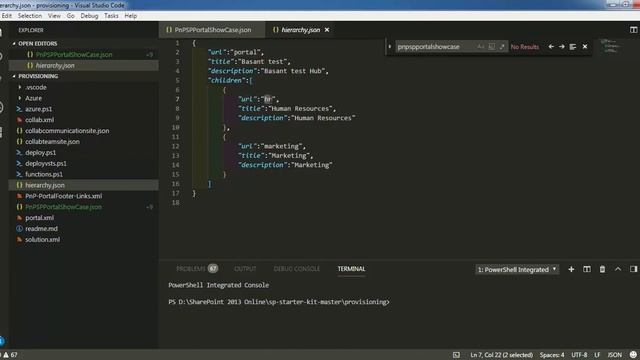
Task: Change language mode via JSON indicator
Action: (x=615, y=355)
